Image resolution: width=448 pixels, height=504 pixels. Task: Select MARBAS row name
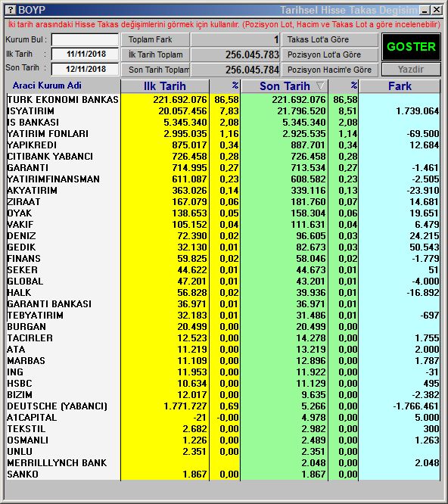click(x=26, y=361)
